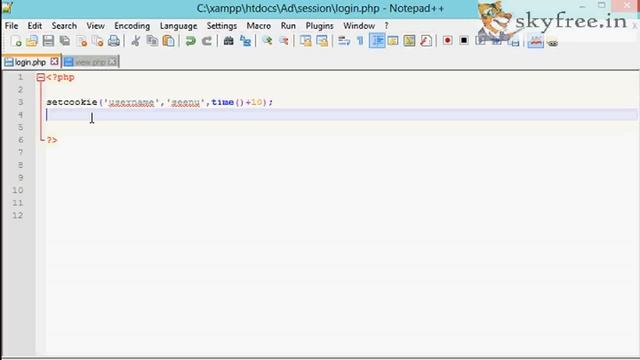640x360 pixels.
Task: Close current document toolbar icon
Action: 82,41
